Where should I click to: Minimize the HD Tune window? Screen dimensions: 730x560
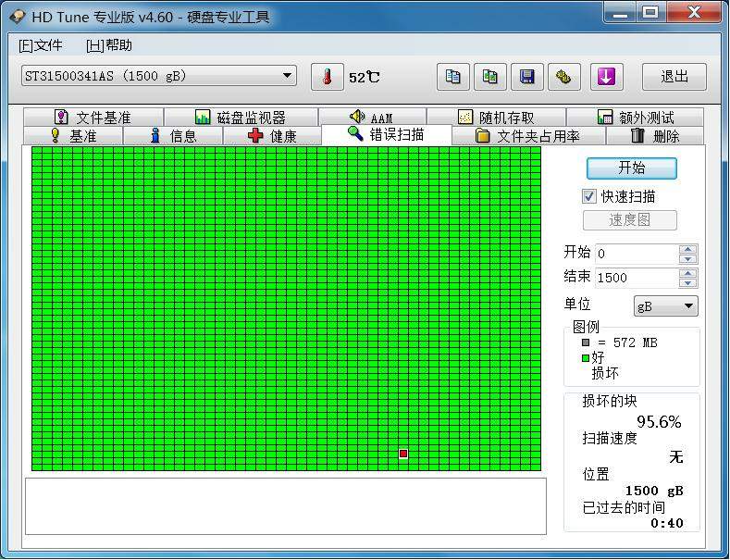click(x=621, y=13)
